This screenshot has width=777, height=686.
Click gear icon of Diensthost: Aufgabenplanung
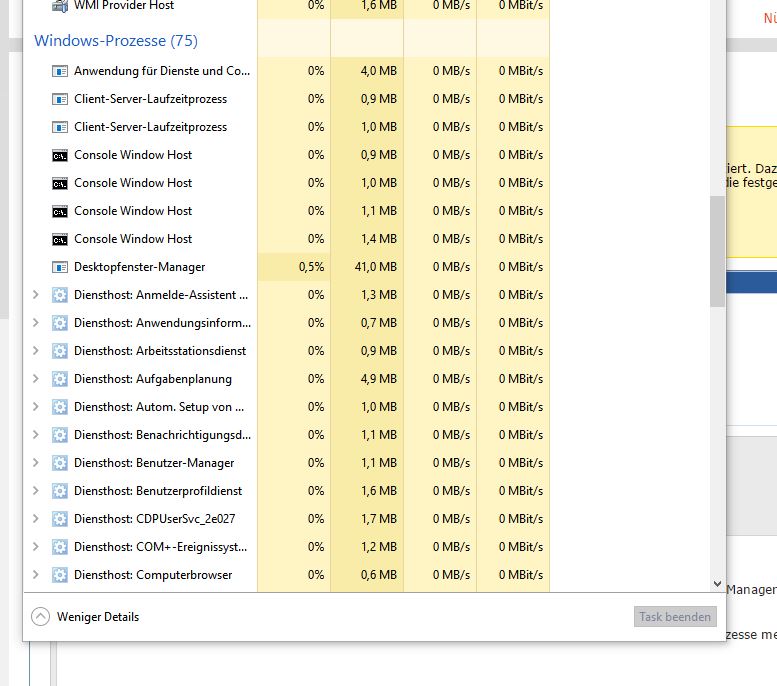(60, 379)
